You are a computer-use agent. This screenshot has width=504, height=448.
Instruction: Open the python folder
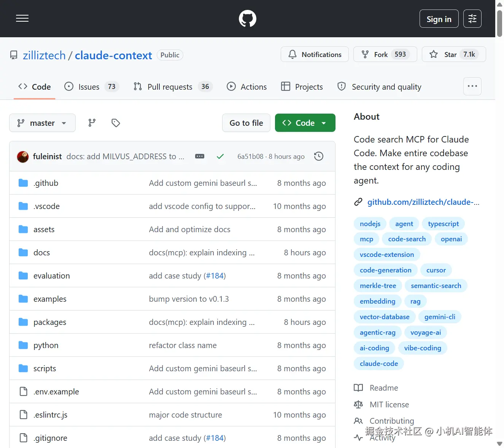(x=46, y=345)
